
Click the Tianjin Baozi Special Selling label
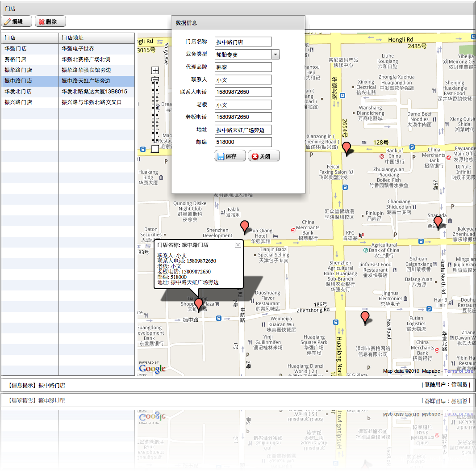coord(274,255)
